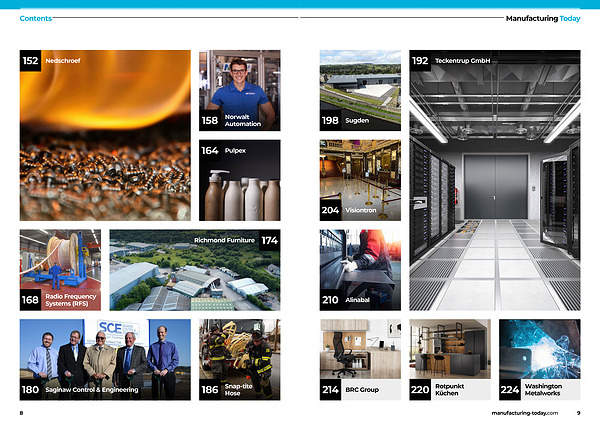
Task: Follow the manufacturing-today.com link
Action: click(x=525, y=413)
